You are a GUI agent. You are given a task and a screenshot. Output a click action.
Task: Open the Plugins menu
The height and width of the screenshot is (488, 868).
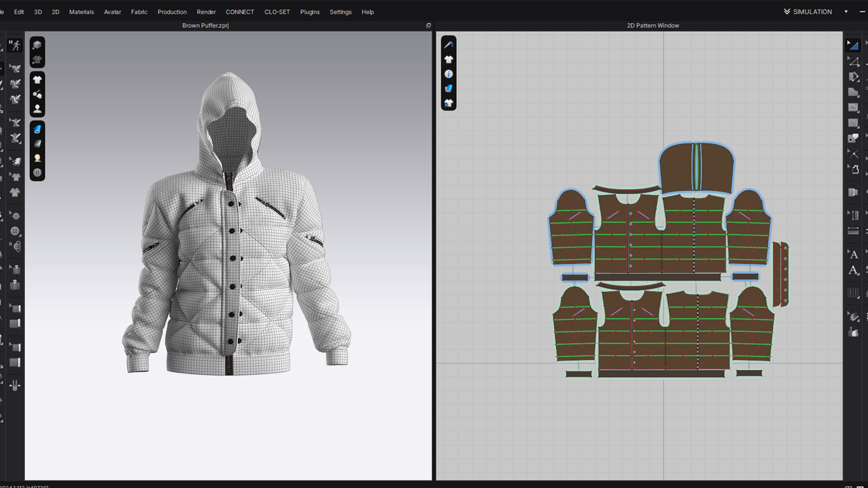point(310,12)
